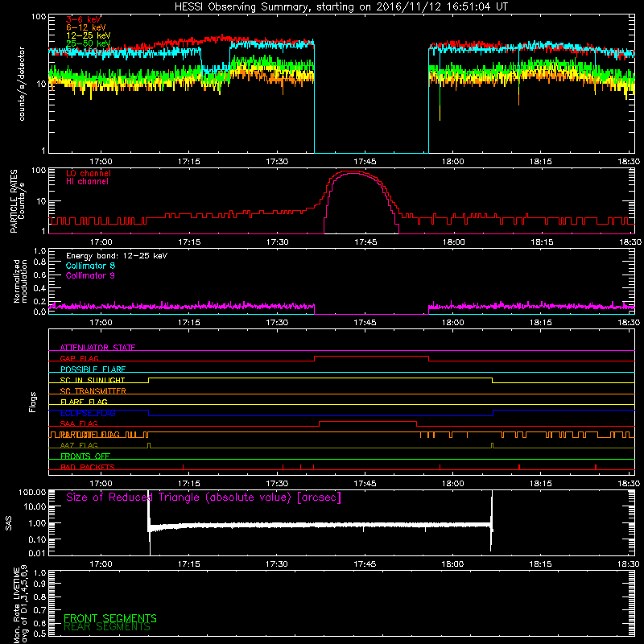Click the 0.8 value on the modulation axis
Screen dimensions: 644x644
click(39, 262)
